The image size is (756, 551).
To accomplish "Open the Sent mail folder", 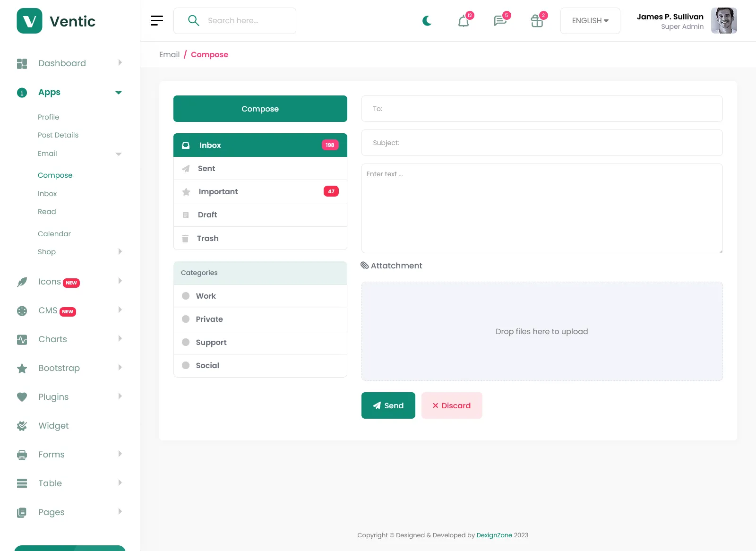I will coord(260,168).
